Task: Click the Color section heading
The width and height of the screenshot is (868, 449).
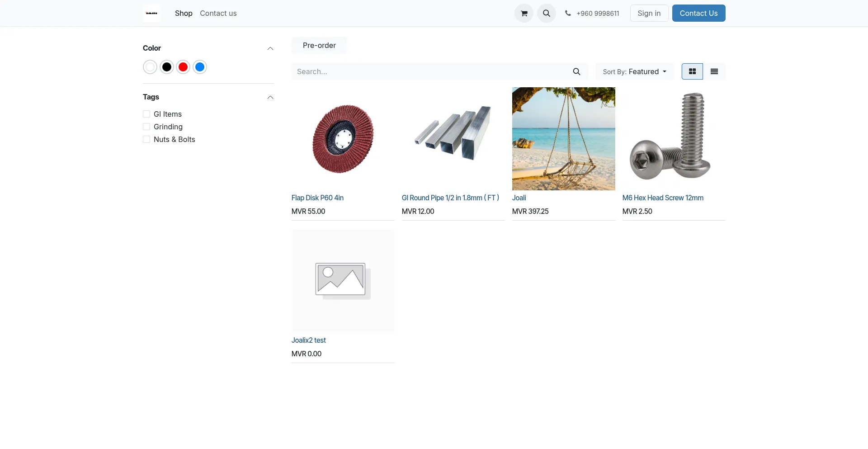Action: 152,48
